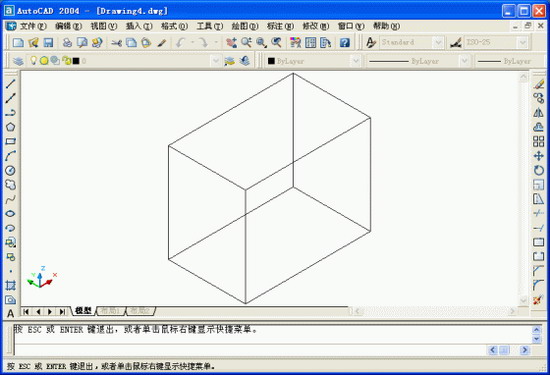Toggle layer lock icon in layer list
The image size is (550, 375).
pos(67,61)
